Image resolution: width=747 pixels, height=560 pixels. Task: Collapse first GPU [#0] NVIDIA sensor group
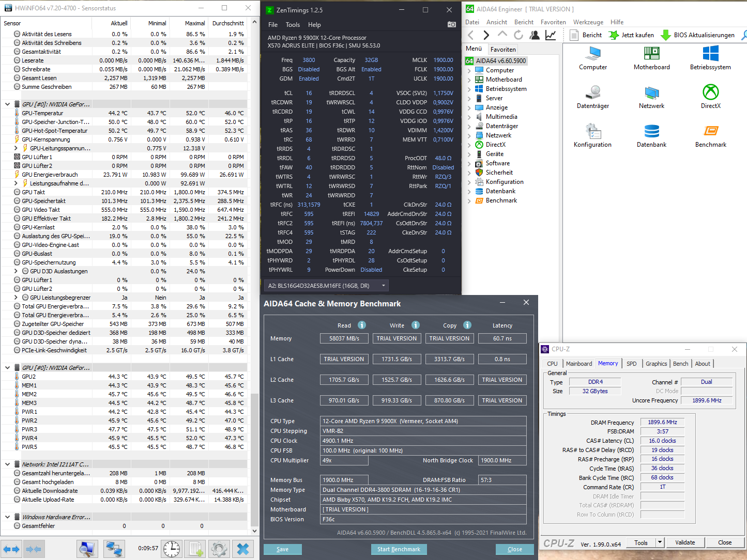(x=7, y=104)
